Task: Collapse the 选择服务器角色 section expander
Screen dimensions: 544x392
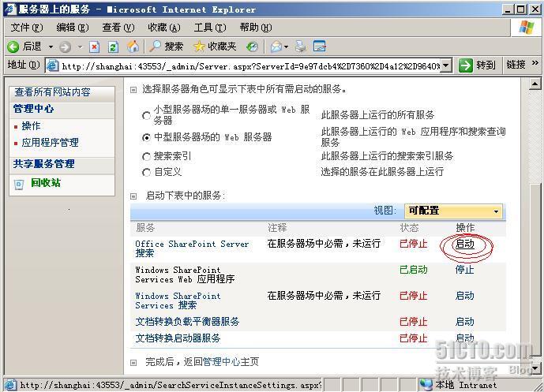Action: [x=133, y=90]
